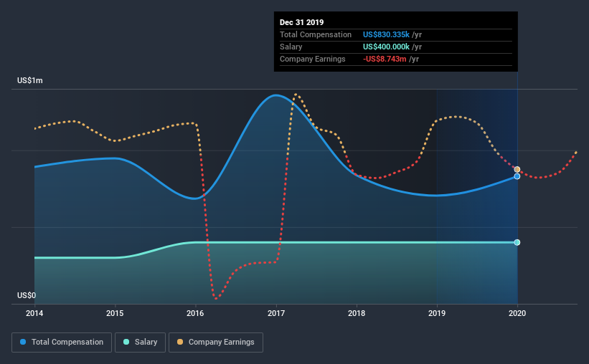Click the US$0 y-axis label
The width and height of the screenshot is (589, 364).
pos(27,296)
